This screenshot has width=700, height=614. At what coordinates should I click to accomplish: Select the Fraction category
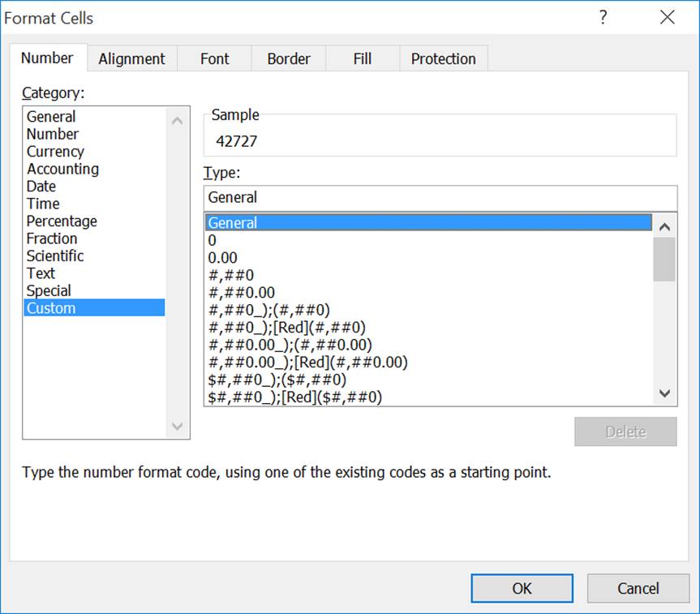click(x=94, y=238)
